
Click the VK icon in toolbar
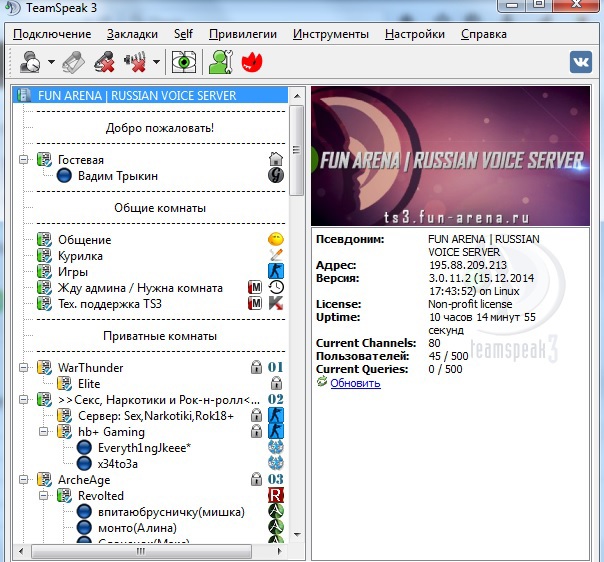point(581,62)
